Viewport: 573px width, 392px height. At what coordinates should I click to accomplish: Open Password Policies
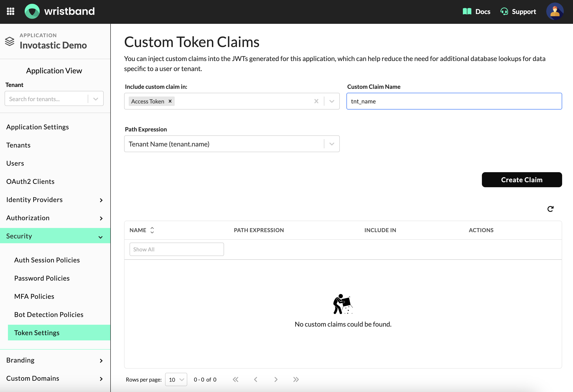42,278
